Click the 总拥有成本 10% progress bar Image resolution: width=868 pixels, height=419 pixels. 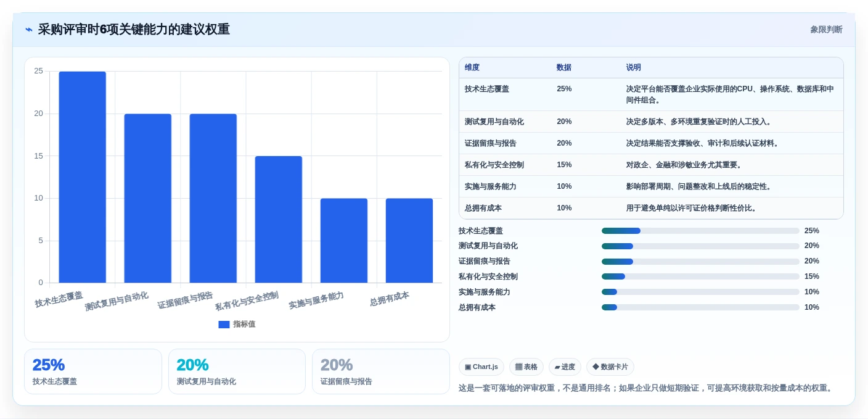coord(700,307)
